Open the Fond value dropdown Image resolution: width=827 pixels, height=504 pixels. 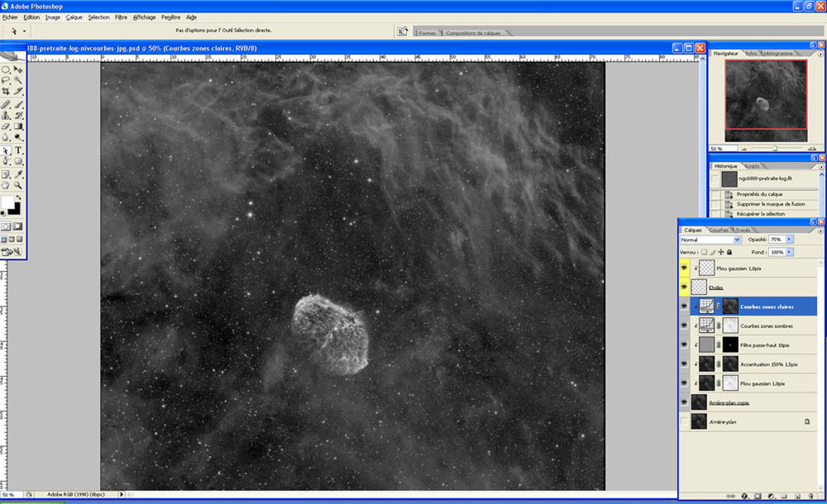click(x=789, y=252)
